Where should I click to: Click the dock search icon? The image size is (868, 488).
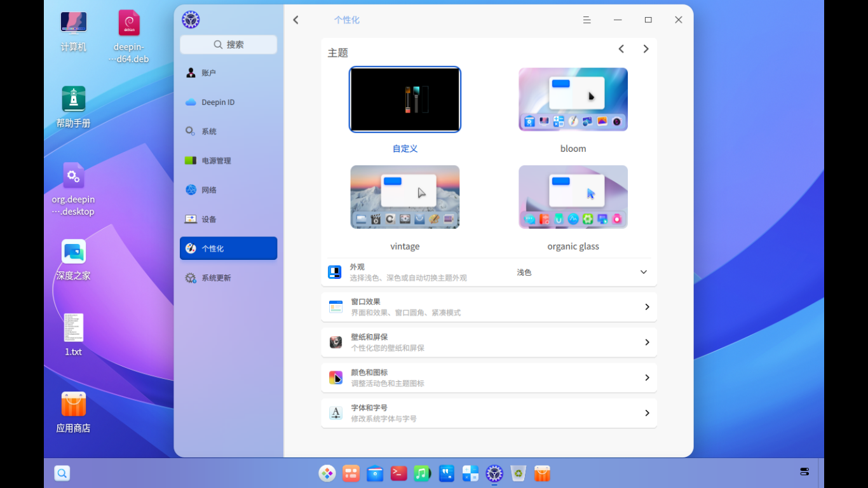click(x=62, y=473)
